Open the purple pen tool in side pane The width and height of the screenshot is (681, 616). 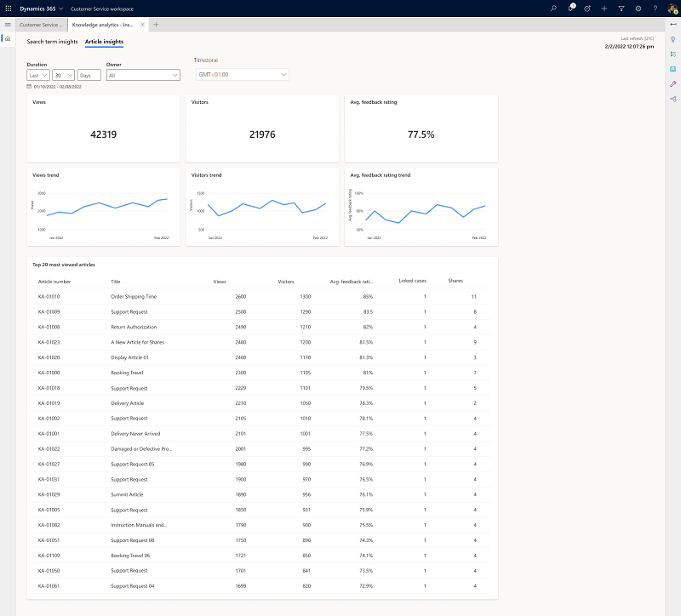tap(672, 83)
